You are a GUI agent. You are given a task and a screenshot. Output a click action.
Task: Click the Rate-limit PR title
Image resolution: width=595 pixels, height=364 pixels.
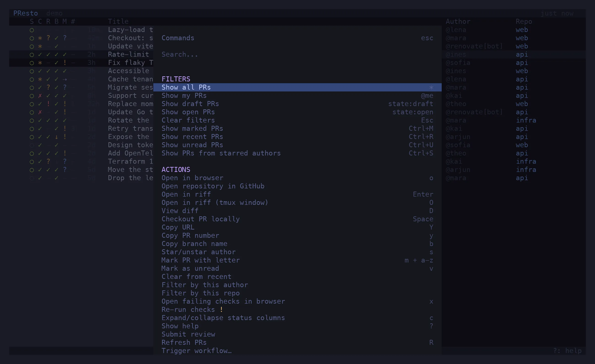click(x=128, y=54)
